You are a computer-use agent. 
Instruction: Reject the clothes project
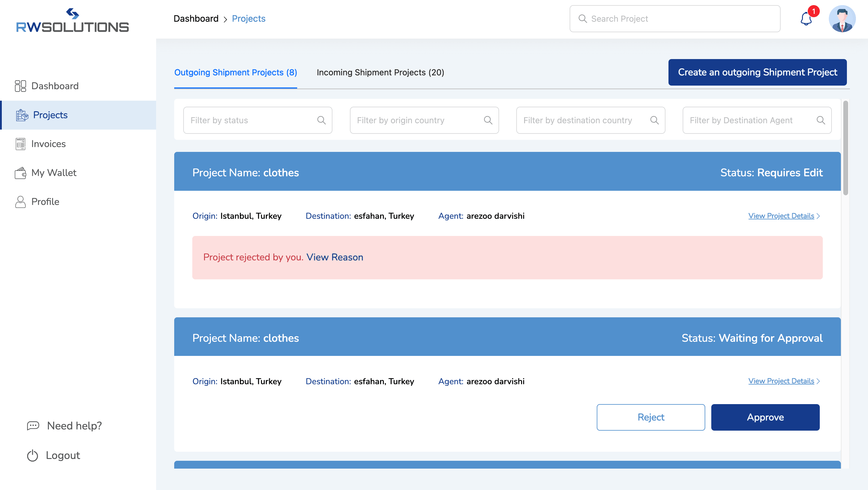click(651, 417)
